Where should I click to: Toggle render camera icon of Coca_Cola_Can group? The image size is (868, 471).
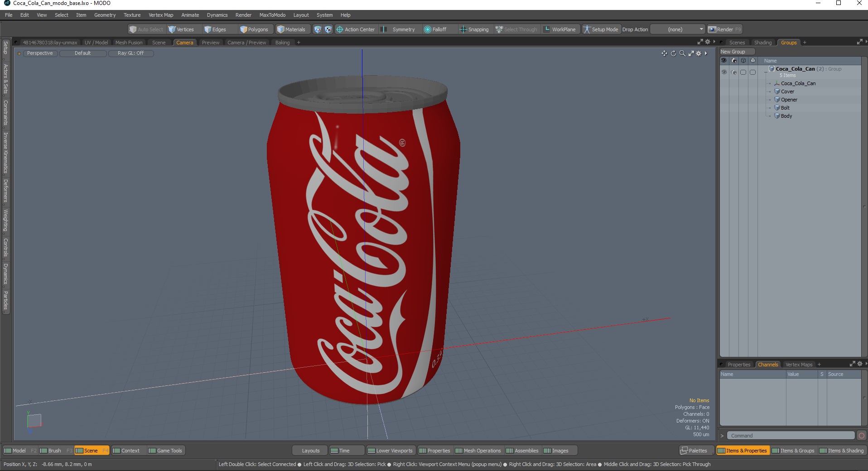[x=733, y=72]
